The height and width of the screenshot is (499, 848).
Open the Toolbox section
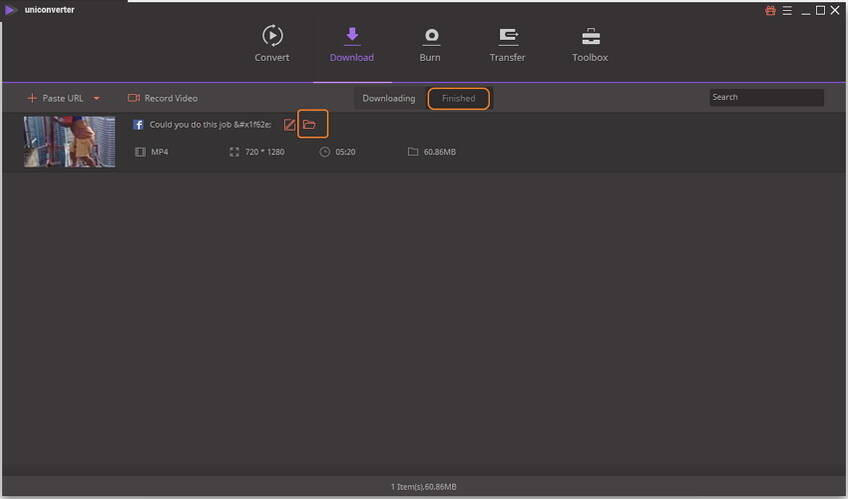point(590,44)
